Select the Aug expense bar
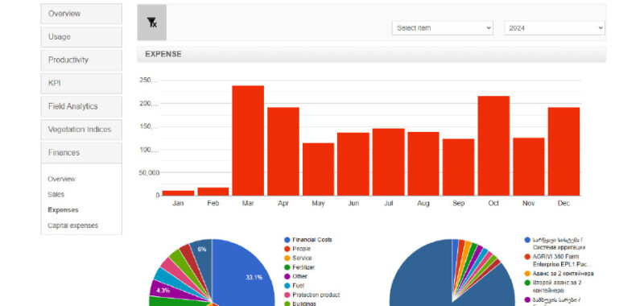 [x=423, y=163]
